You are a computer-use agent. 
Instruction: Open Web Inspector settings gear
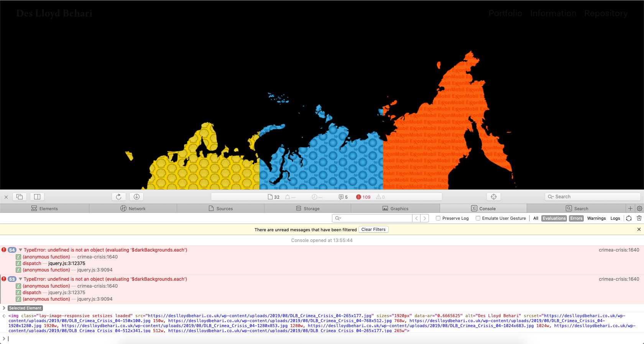pyautogui.click(x=639, y=209)
